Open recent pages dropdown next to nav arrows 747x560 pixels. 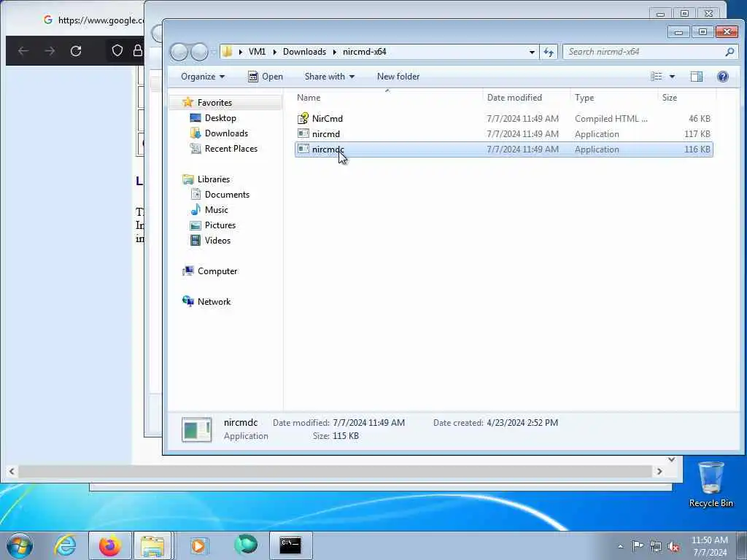[214, 52]
